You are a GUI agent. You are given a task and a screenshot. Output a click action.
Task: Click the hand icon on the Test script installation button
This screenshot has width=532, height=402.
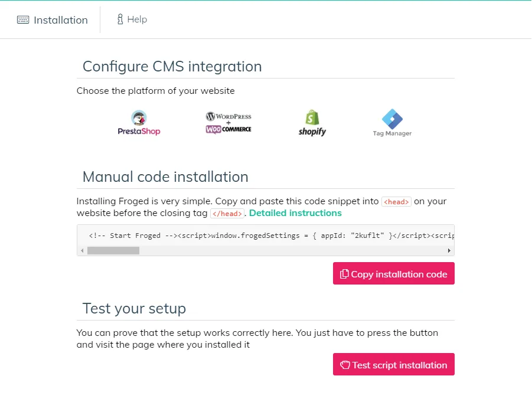click(345, 365)
